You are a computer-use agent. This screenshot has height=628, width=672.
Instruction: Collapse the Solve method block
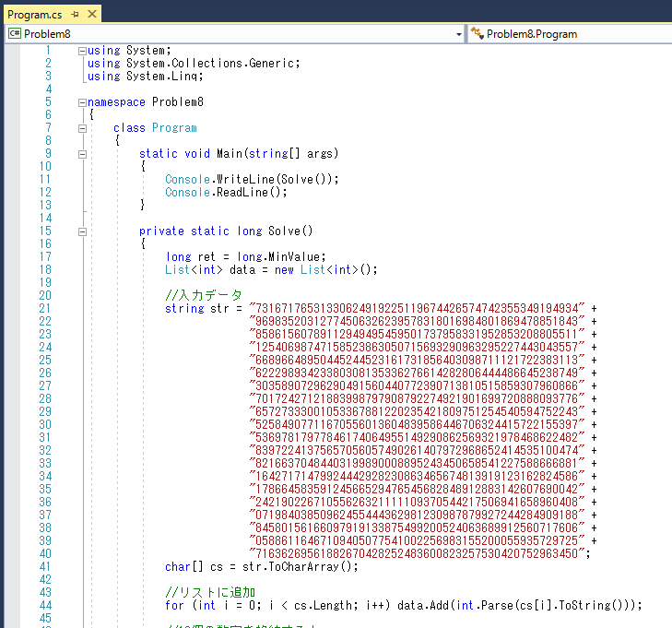[82, 231]
